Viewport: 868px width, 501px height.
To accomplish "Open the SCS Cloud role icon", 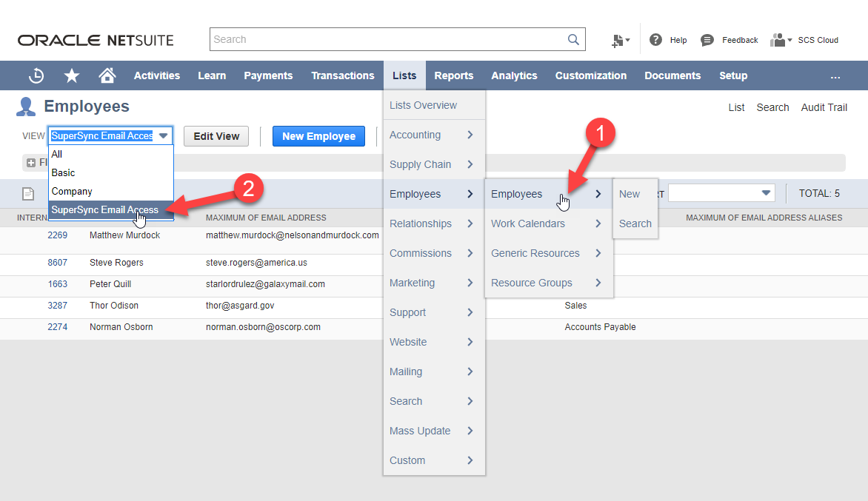I will (781, 40).
